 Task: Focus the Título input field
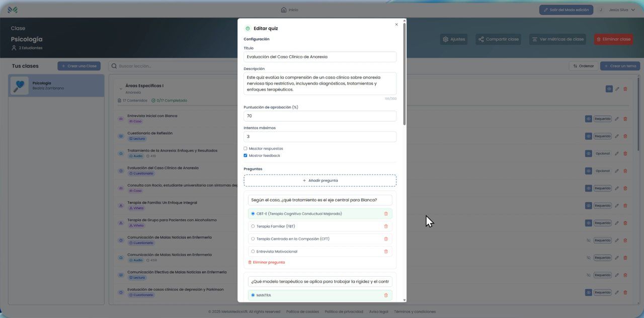(x=320, y=57)
